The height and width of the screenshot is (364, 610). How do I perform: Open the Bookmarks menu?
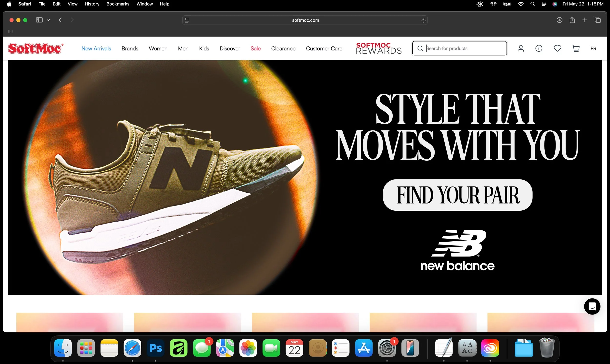click(118, 4)
